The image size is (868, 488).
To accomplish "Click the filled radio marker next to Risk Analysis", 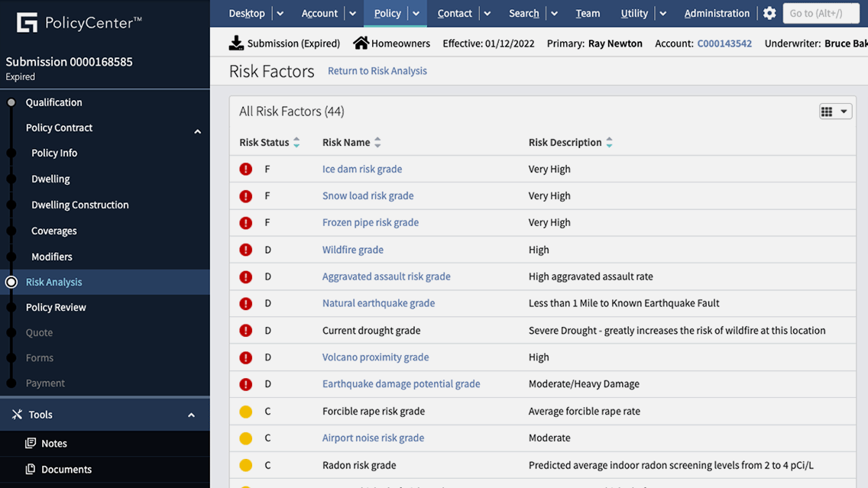I will [11, 282].
